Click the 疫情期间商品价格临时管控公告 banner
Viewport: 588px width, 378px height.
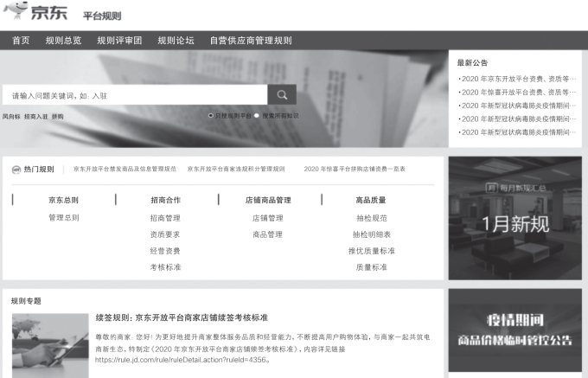tap(515, 330)
